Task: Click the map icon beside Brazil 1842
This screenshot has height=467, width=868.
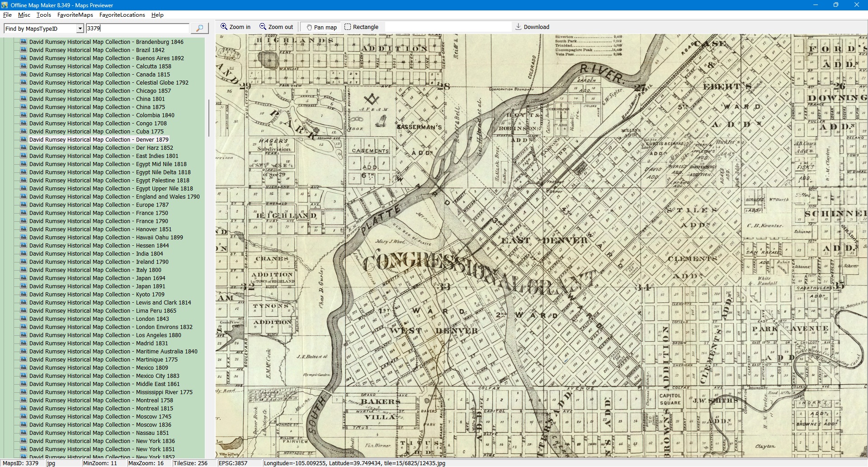Action: 24,50
